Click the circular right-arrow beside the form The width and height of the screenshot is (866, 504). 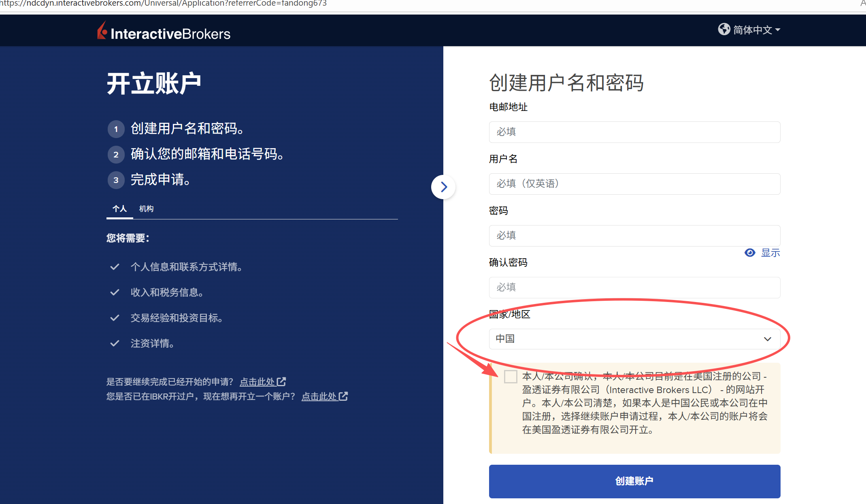coord(443,187)
